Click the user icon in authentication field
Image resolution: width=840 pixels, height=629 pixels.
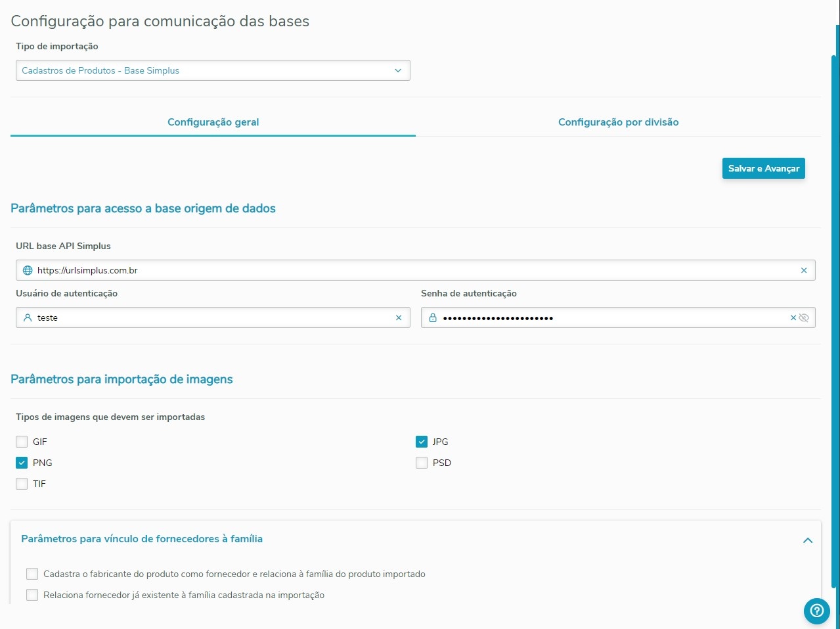click(x=28, y=317)
